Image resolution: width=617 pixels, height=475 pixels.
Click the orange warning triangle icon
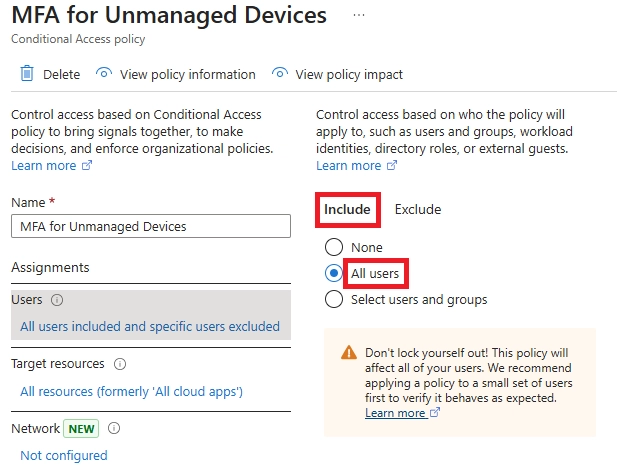(348, 353)
